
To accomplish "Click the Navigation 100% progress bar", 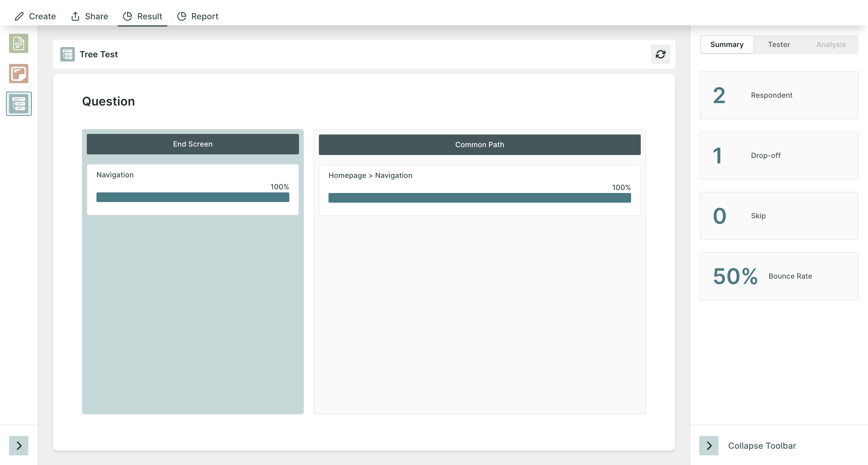I will (193, 197).
